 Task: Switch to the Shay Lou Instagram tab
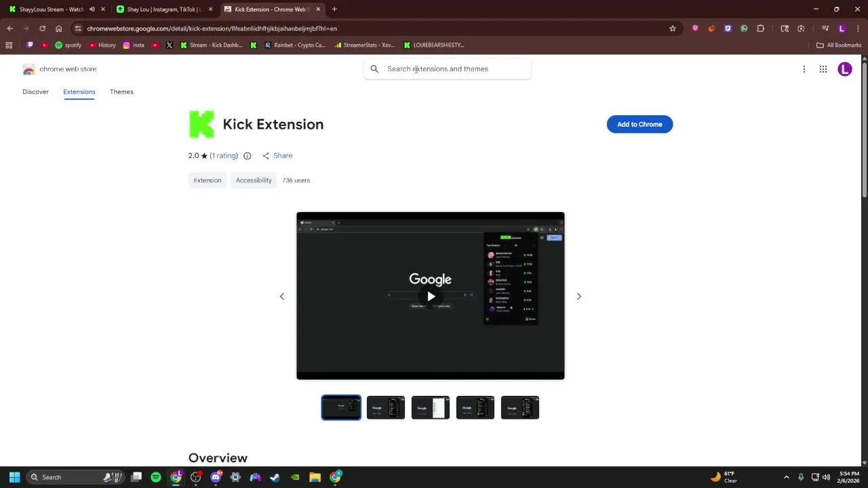click(165, 9)
